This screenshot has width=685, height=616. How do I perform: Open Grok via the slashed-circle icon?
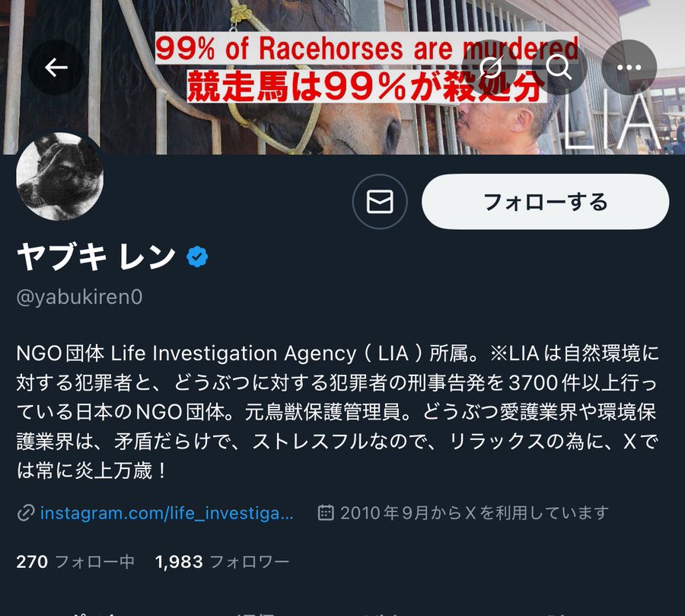point(489,67)
